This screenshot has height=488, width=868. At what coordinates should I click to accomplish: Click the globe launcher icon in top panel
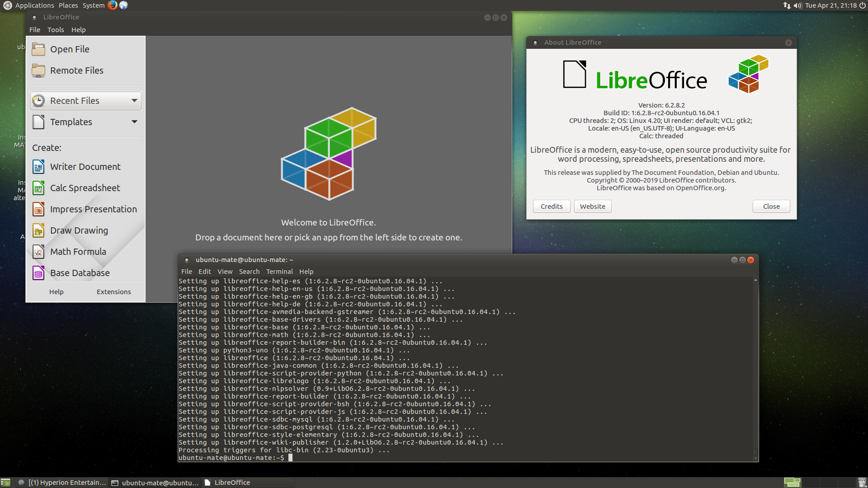point(123,5)
